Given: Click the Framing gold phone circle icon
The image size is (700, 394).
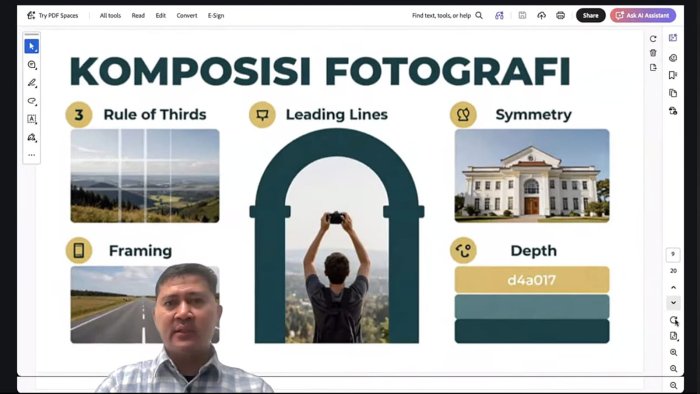Looking at the screenshot, I should (x=79, y=250).
